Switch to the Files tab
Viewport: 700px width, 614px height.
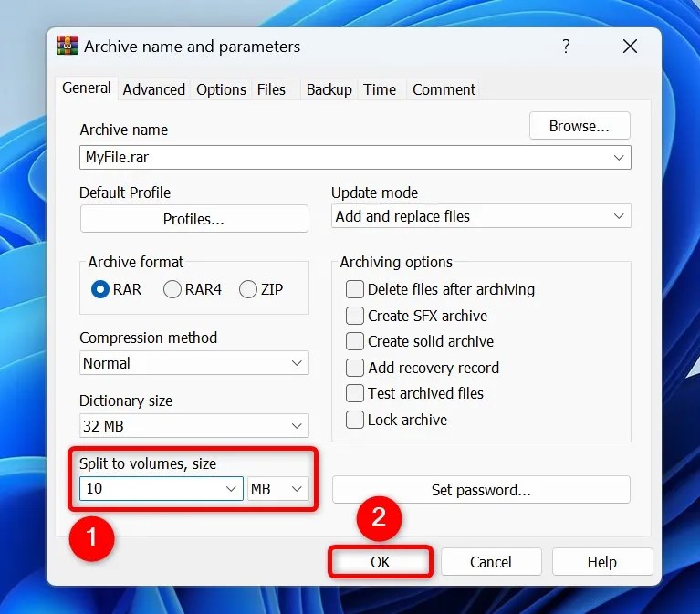pos(271,89)
